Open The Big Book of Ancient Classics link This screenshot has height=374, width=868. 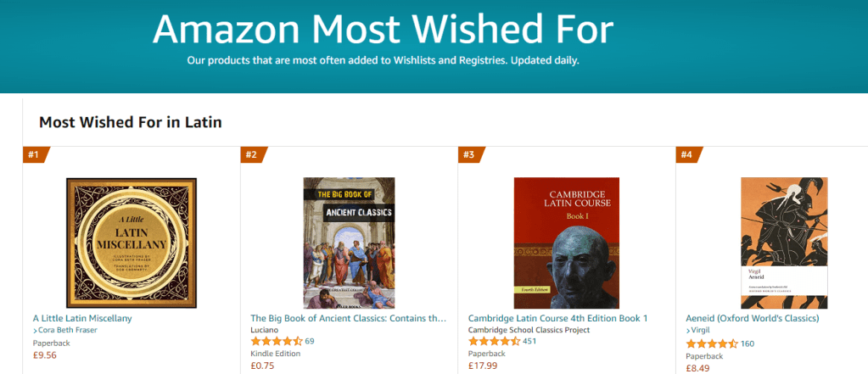[348, 318]
